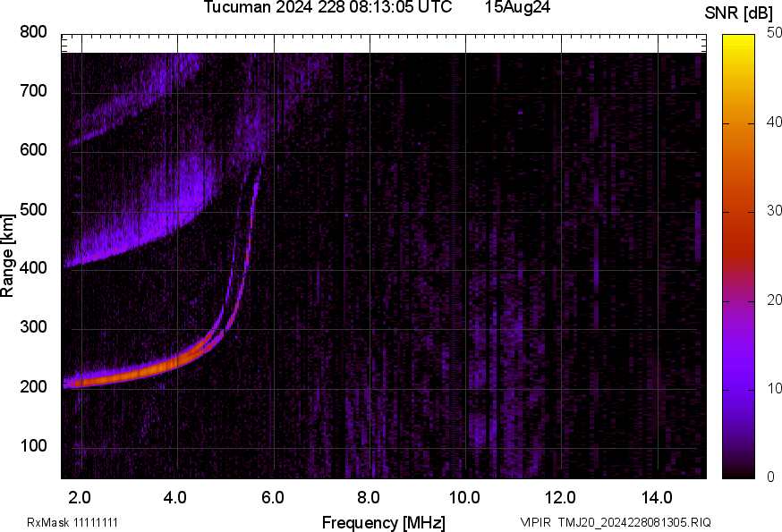The height and width of the screenshot is (532, 782).
Task: Click the colorbar tick value 0
Action: (x=770, y=477)
